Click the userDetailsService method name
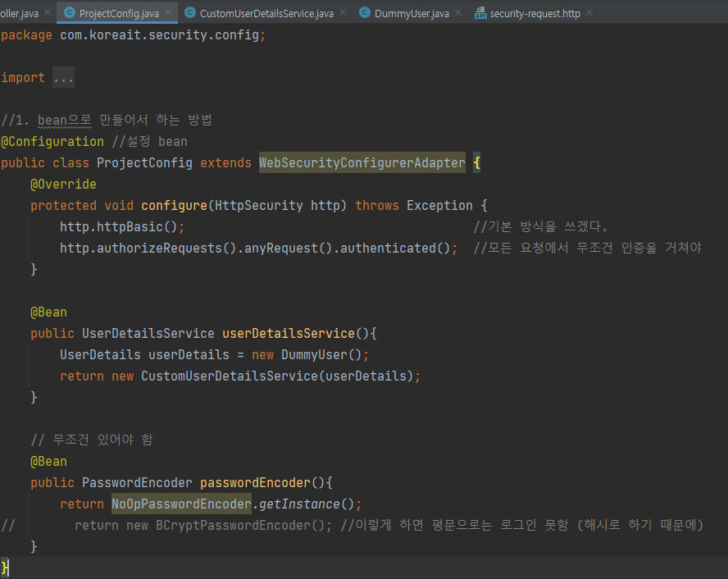This screenshot has height=579, width=728. pyautogui.click(x=289, y=334)
